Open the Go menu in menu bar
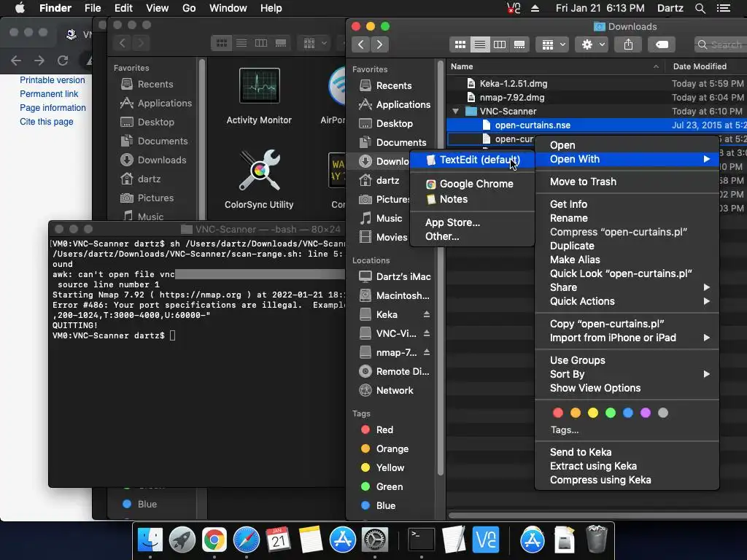 coord(189,8)
